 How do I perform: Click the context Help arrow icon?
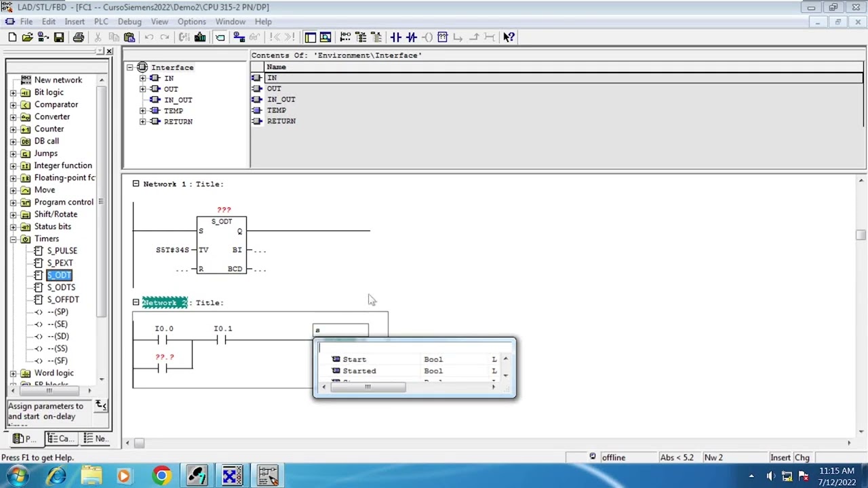(509, 37)
